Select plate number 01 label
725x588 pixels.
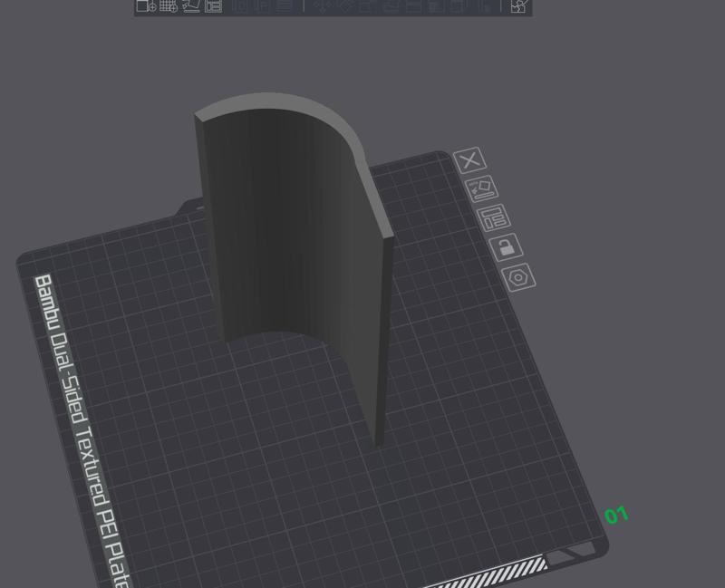point(620,516)
